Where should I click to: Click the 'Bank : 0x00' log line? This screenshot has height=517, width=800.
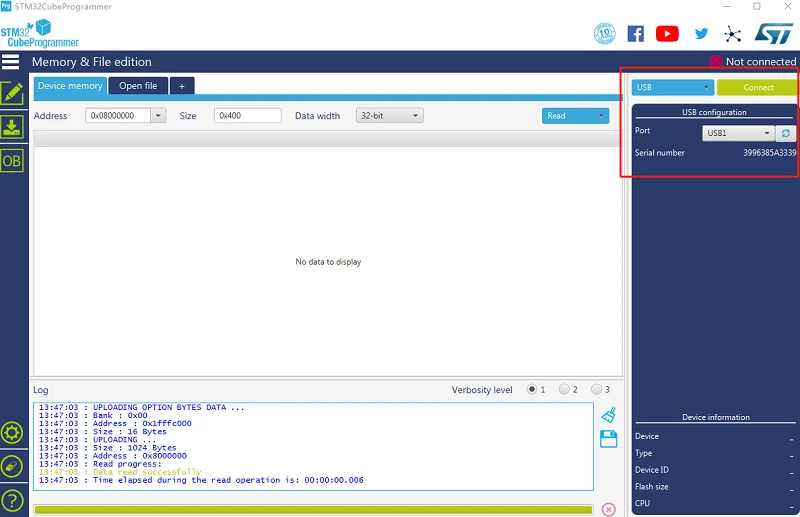point(93,415)
